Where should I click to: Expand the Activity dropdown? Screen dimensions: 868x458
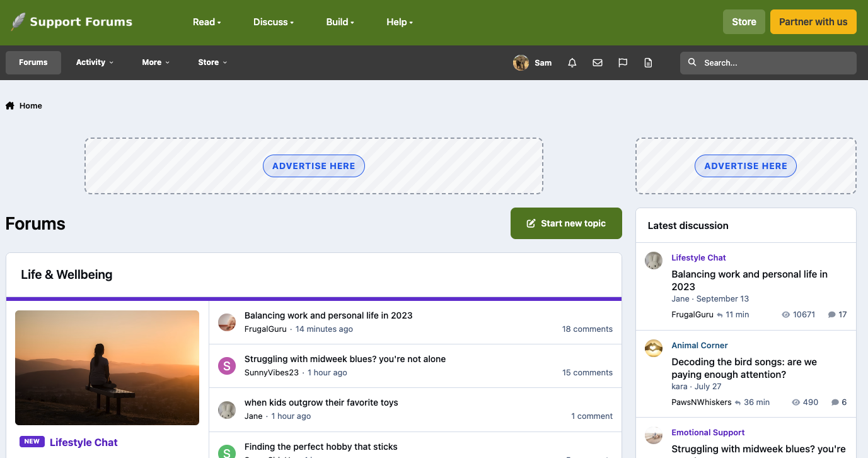coord(95,62)
